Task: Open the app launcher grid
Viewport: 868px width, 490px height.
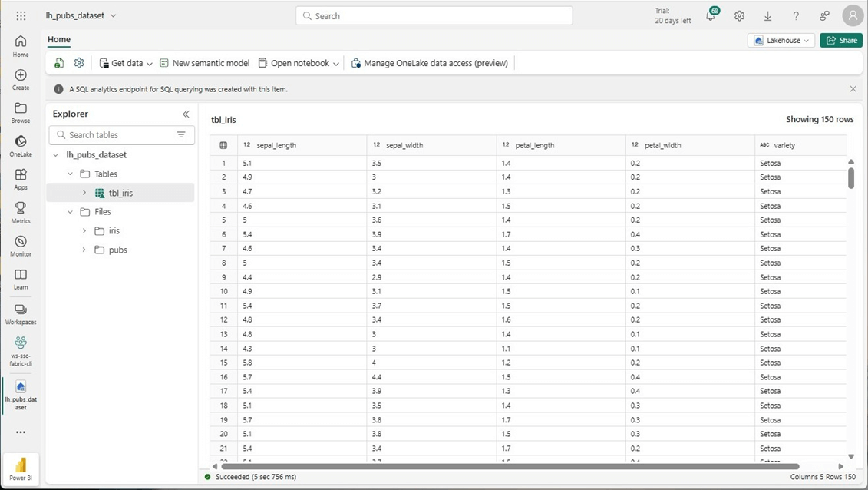Action: (x=21, y=15)
